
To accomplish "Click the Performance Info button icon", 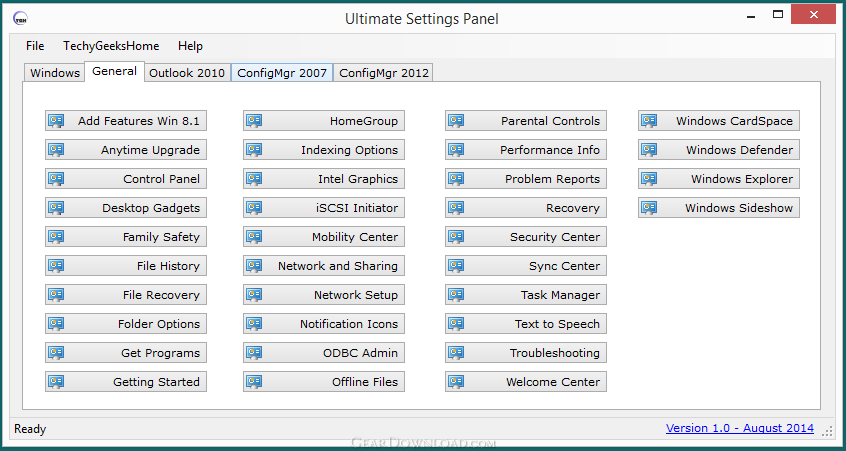I will (x=455, y=150).
